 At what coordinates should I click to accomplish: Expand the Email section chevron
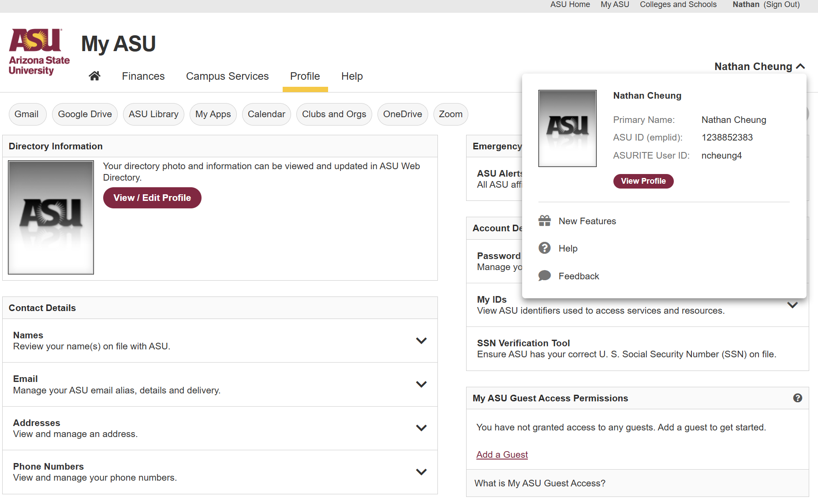(x=421, y=384)
